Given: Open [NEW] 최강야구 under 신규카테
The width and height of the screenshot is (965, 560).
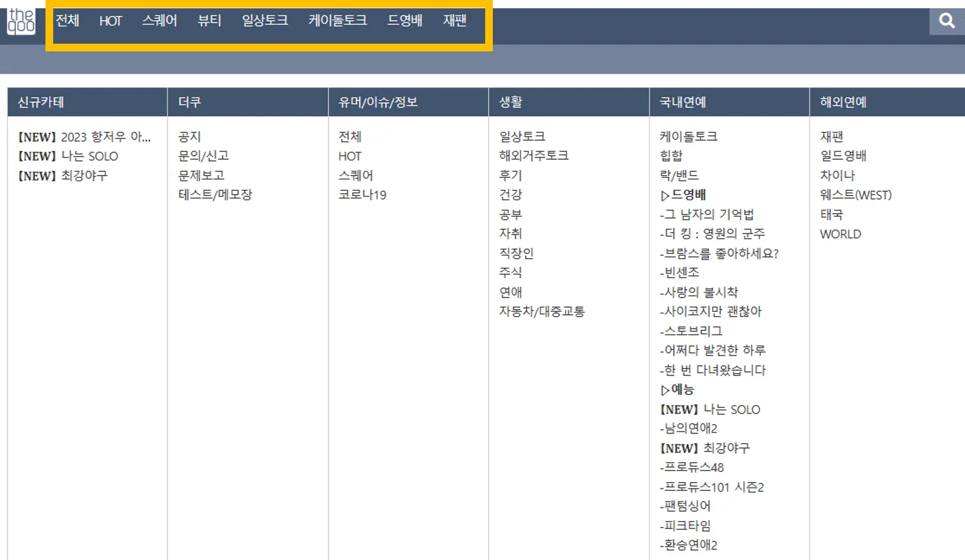Looking at the screenshot, I should pos(63,176).
